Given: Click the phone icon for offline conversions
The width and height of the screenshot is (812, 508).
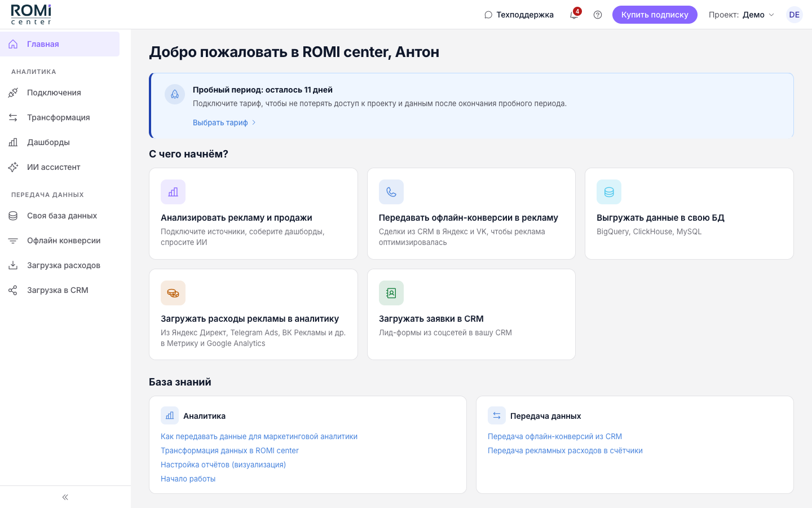Looking at the screenshot, I should (x=391, y=192).
